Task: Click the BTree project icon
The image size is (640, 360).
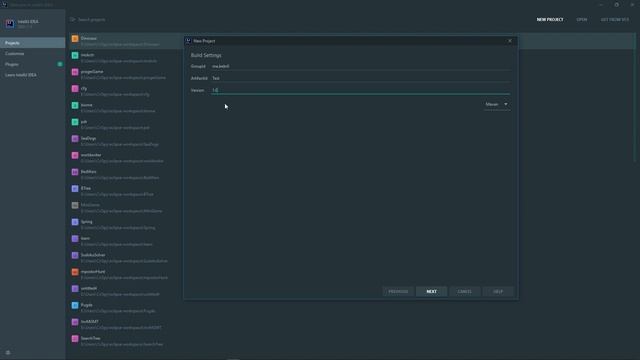Action: (x=75, y=189)
